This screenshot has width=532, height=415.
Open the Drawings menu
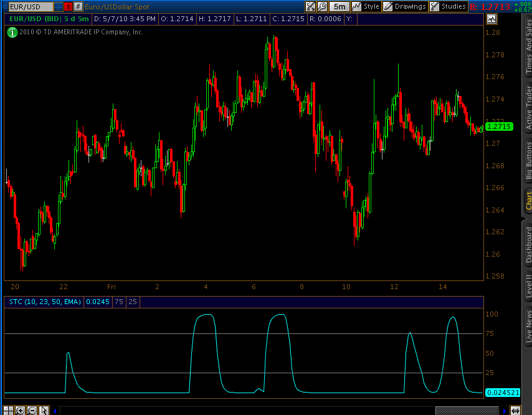[x=405, y=6]
